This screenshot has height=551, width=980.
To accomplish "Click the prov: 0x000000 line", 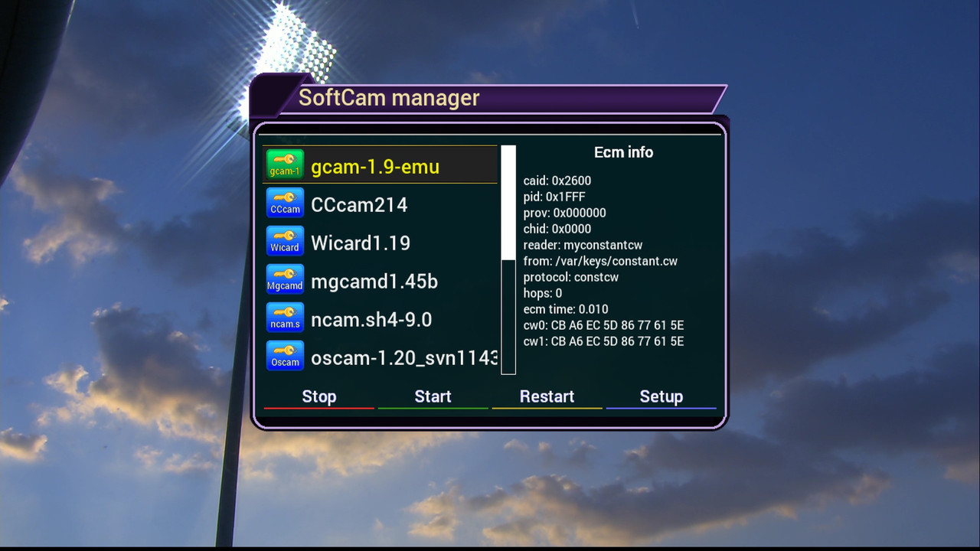I will (x=565, y=213).
